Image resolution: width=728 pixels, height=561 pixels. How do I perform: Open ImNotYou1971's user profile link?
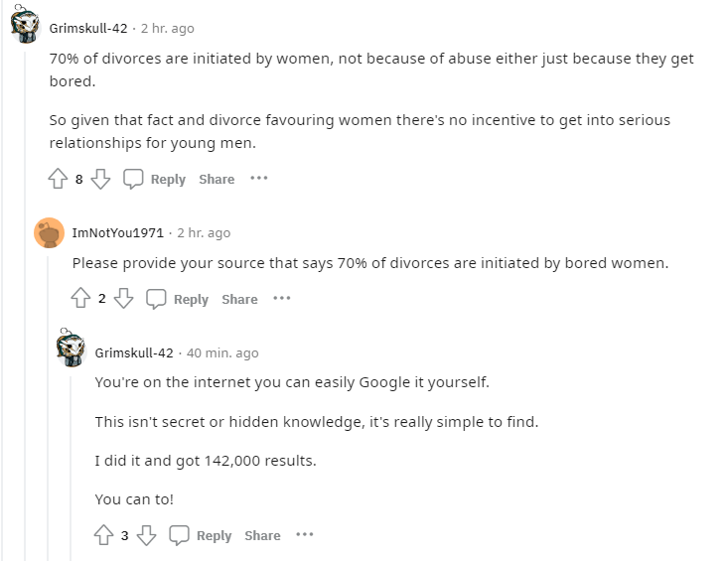(x=118, y=232)
